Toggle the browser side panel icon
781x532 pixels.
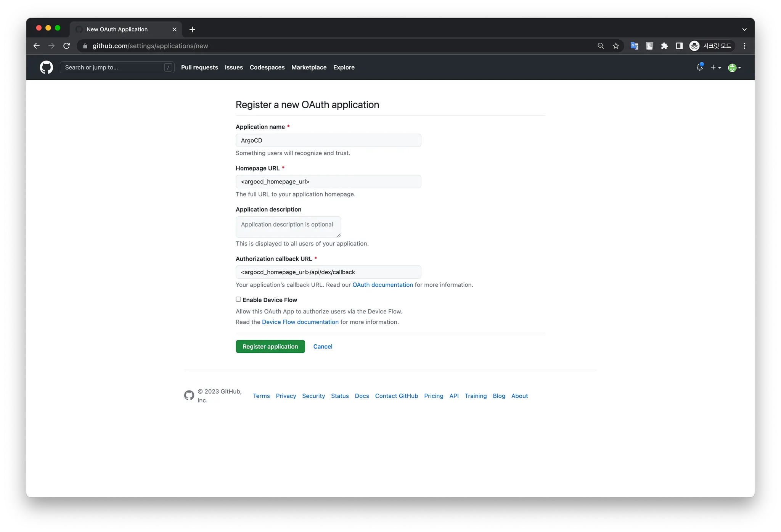click(x=679, y=46)
